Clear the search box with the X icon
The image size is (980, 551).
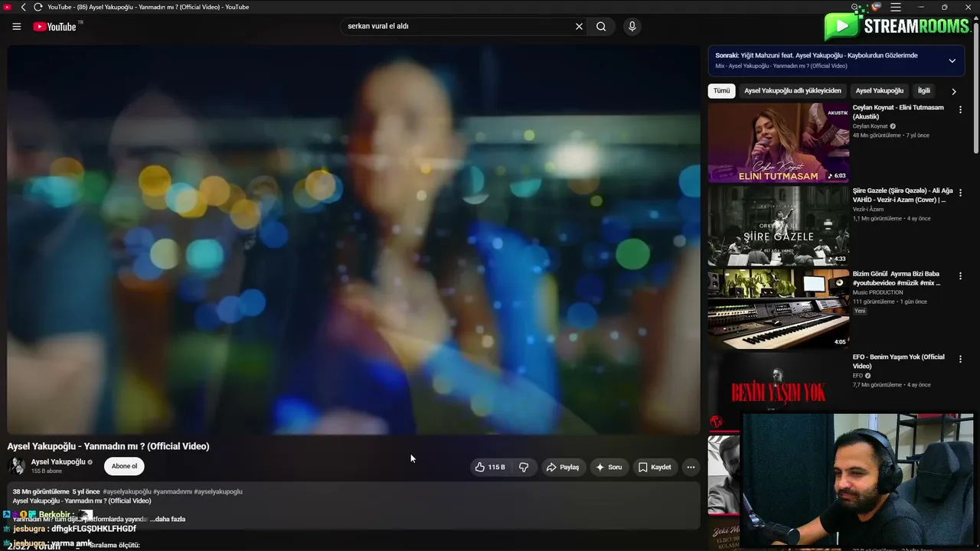point(580,27)
